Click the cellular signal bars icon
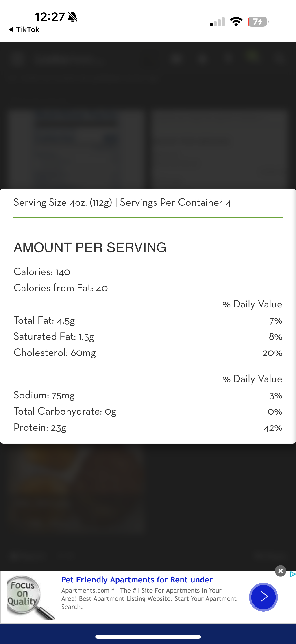This screenshot has width=296, height=644. 217,22
